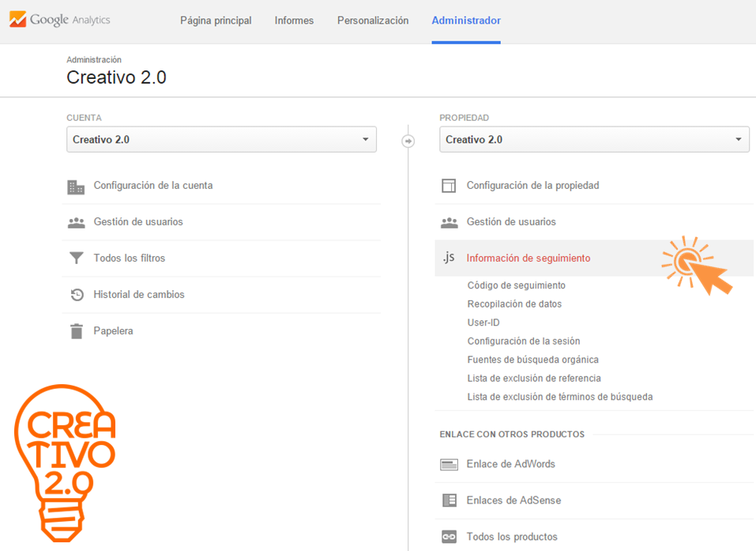756x551 pixels.
Task: Select Recopilación de datos
Action: coord(514,304)
